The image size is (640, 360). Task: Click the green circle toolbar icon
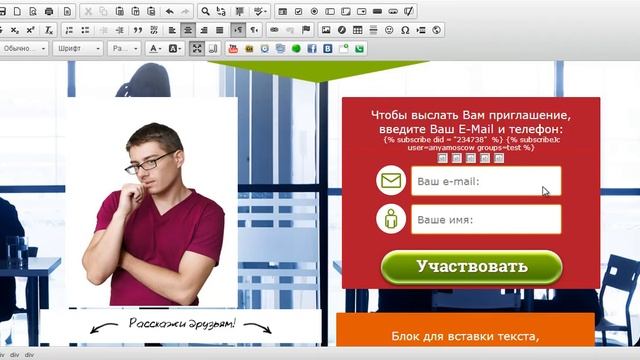pos(296,49)
